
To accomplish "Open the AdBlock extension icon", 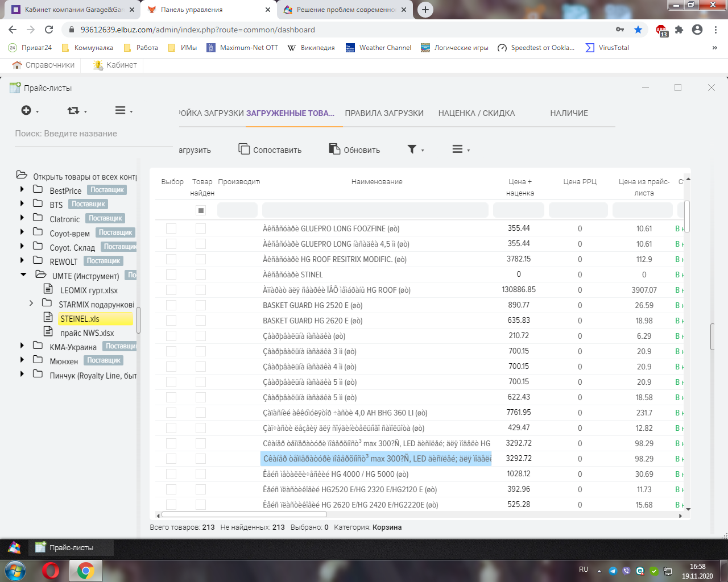I will point(661,30).
